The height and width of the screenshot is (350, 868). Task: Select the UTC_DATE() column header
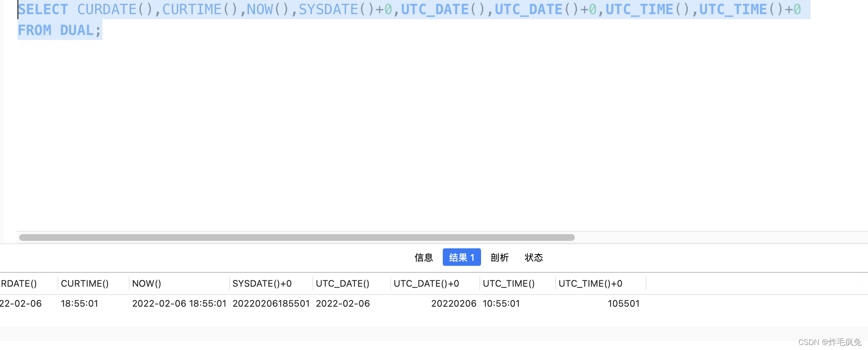352,284
